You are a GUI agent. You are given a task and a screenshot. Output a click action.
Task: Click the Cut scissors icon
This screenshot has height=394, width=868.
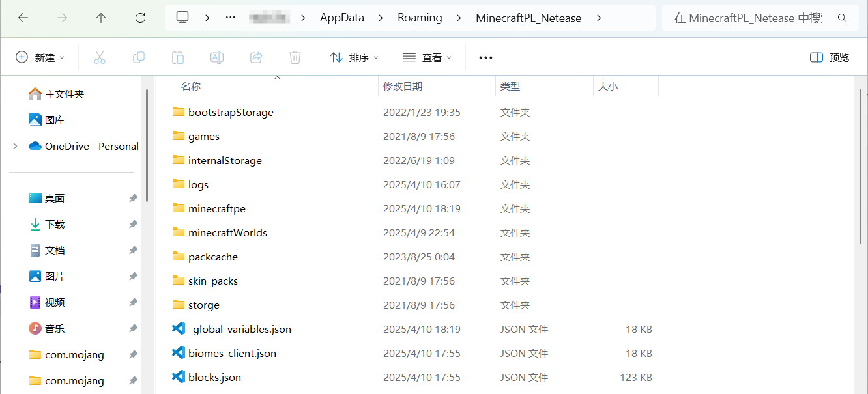[x=100, y=57]
